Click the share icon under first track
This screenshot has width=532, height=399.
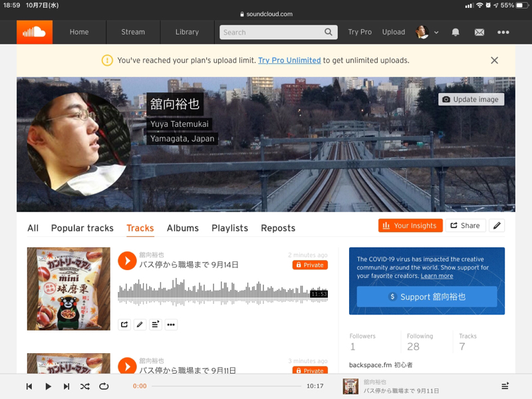coord(124,325)
